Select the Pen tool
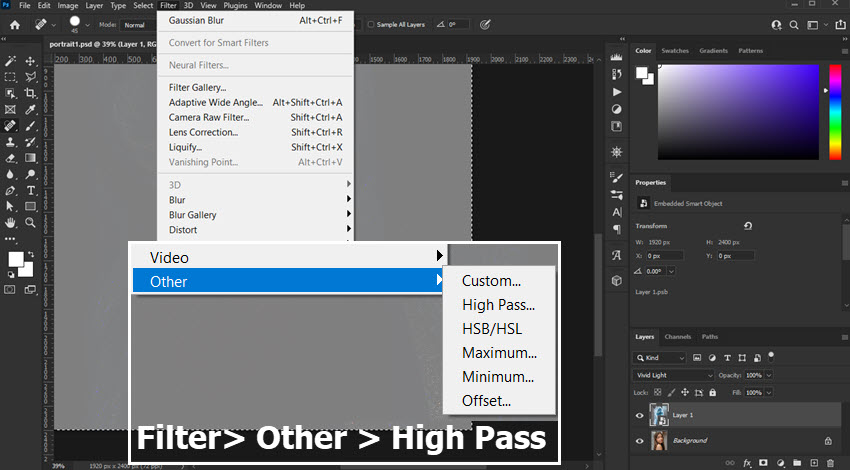 10,191
